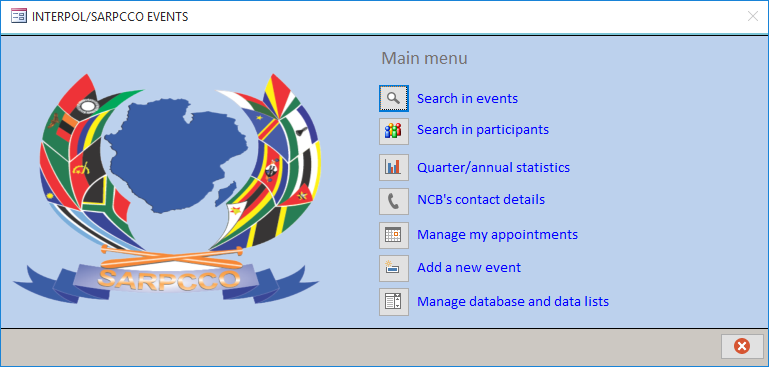
Task: Open the people icon for participants search
Action: tap(393, 131)
